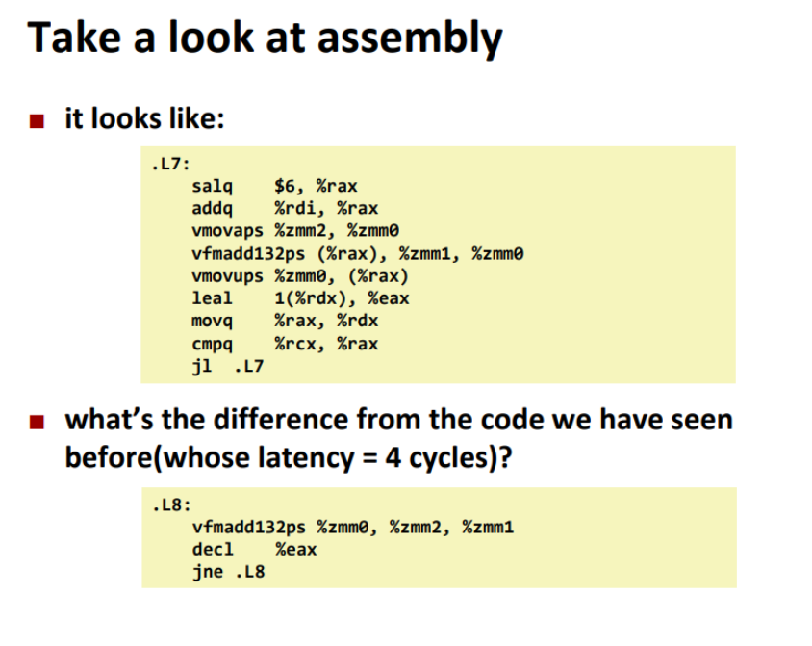Click the 'jl .L7' jump instruction

(228, 366)
